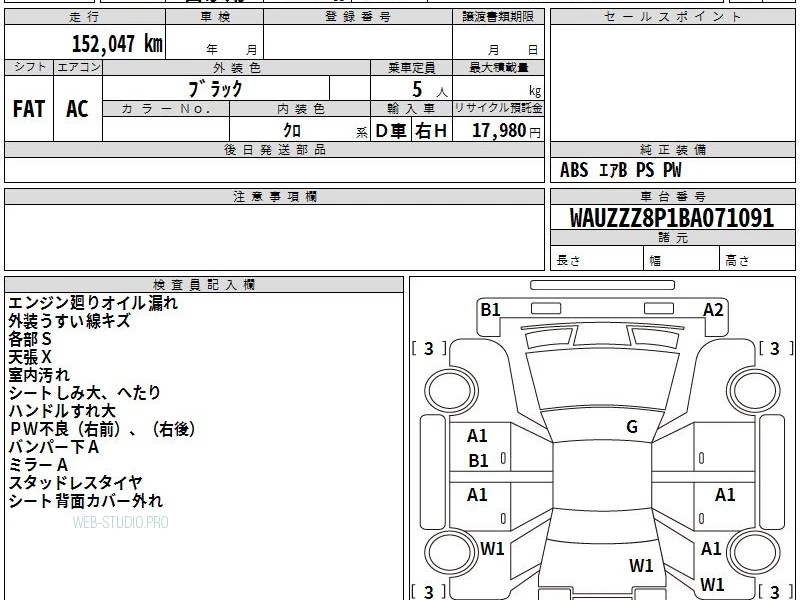Click the カラーNo. header
This screenshot has width=800, height=600.
(166, 109)
